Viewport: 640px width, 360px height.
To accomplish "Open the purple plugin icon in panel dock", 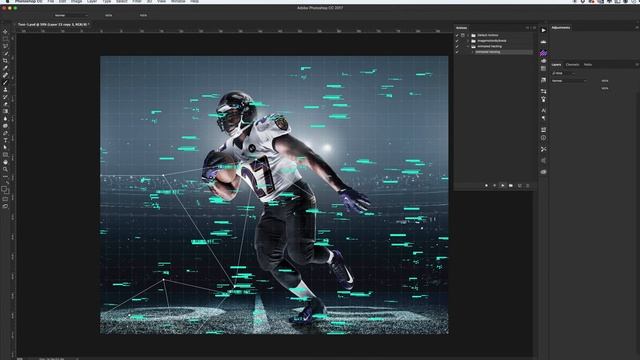I will click(543, 53).
